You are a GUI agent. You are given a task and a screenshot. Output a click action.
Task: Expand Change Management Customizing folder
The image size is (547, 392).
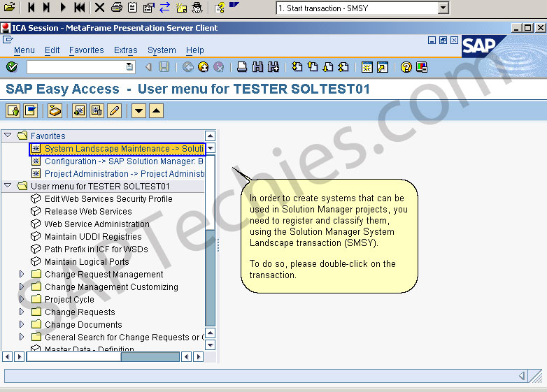[22, 286]
